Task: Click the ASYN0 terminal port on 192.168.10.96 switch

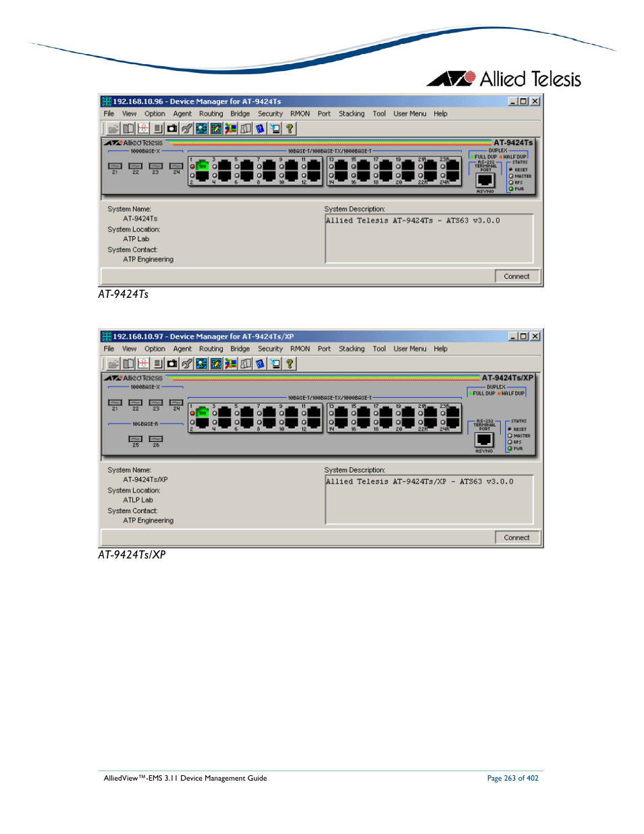Action: pos(485,180)
